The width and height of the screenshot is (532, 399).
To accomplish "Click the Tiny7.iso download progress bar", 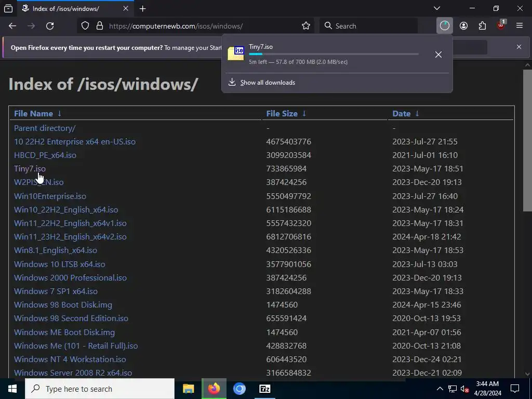I will click(x=334, y=54).
